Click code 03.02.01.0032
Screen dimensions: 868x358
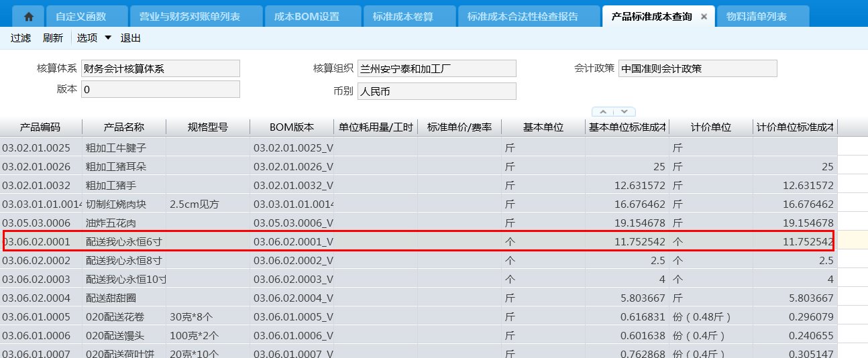(36, 185)
